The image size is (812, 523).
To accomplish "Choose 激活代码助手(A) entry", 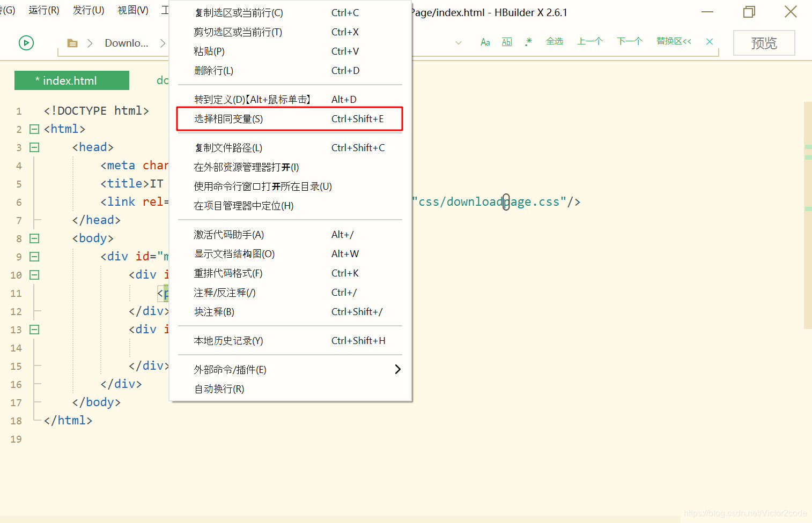I will click(x=290, y=235).
